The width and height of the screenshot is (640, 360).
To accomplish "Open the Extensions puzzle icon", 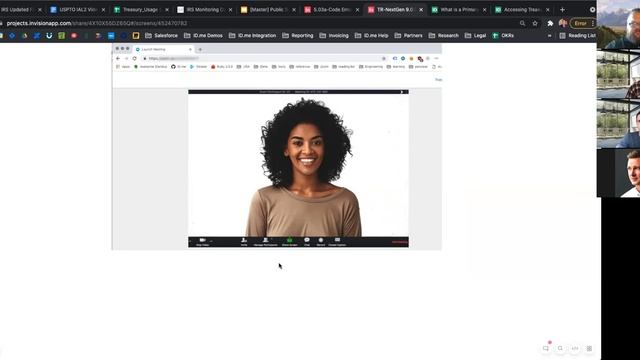I will (x=550, y=23).
